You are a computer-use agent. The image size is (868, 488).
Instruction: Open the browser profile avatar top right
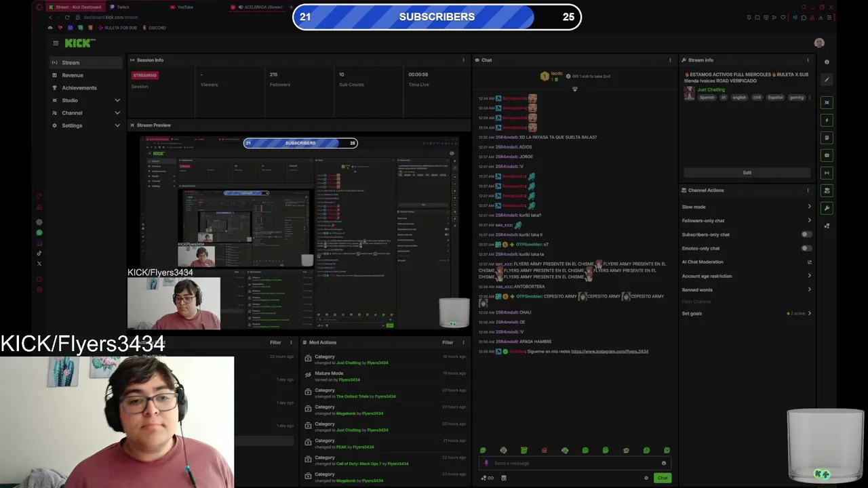(819, 43)
